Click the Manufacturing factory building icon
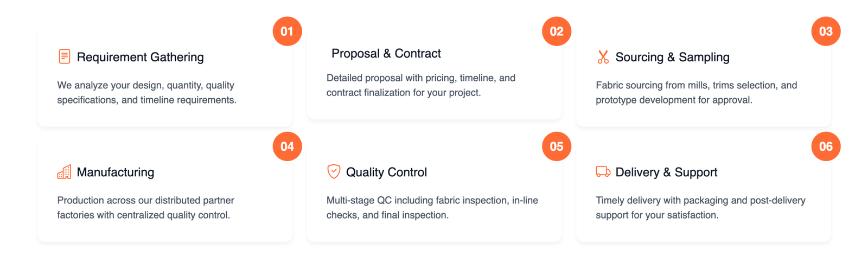868x256 pixels. click(64, 172)
